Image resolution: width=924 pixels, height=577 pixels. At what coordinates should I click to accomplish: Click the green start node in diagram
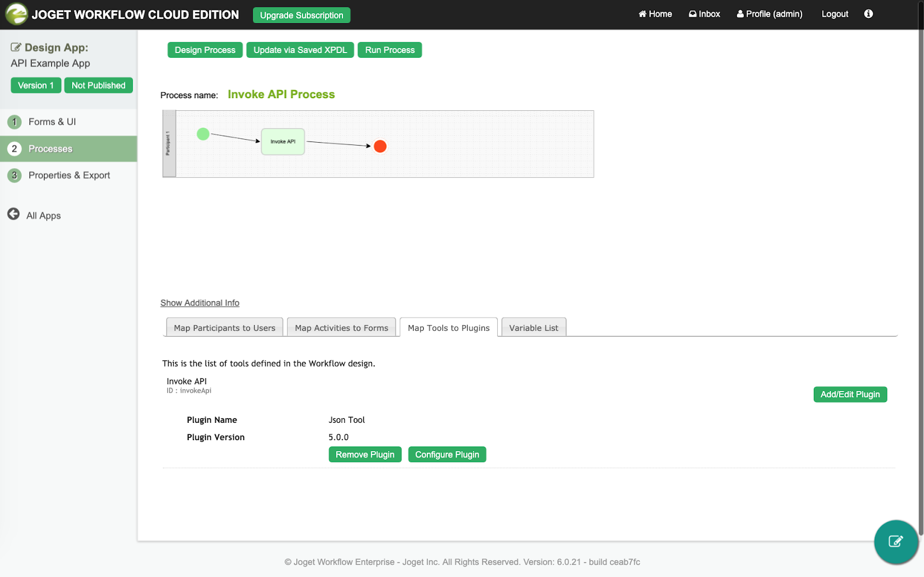[x=203, y=134]
